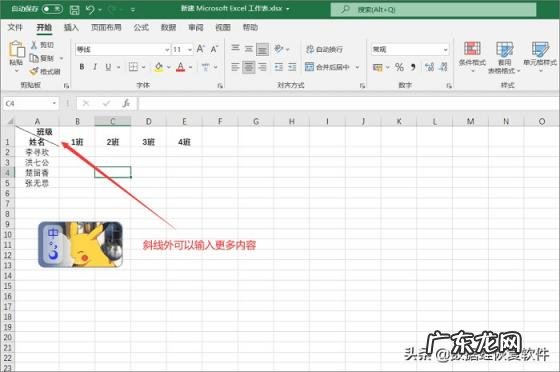Toggle the Bottom Align icon
This screenshot has height=372, width=560.
coord(262,49)
